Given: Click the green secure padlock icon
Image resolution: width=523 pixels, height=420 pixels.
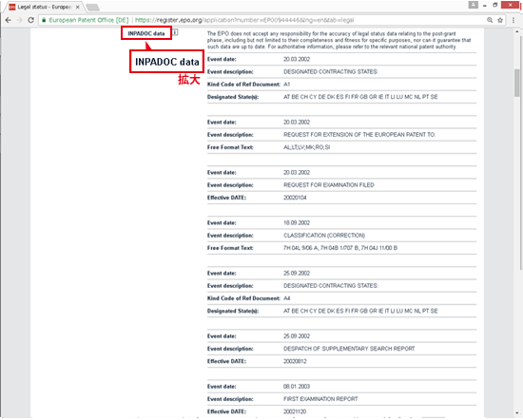Looking at the screenshot, I should point(44,20).
